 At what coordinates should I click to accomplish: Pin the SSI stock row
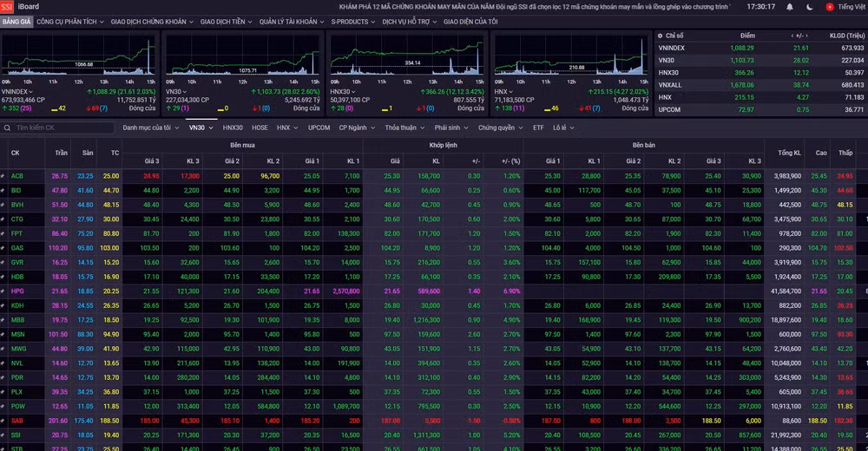point(3,435)
